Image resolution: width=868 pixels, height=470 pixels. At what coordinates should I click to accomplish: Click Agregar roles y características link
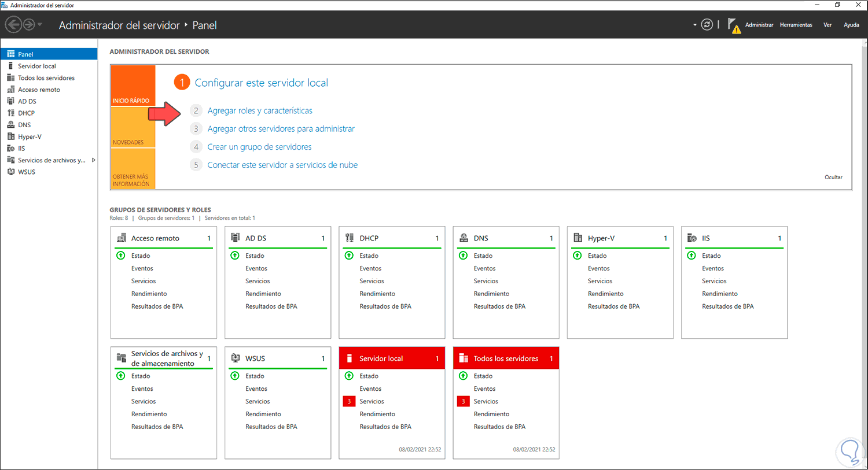(x=260, y=110)
